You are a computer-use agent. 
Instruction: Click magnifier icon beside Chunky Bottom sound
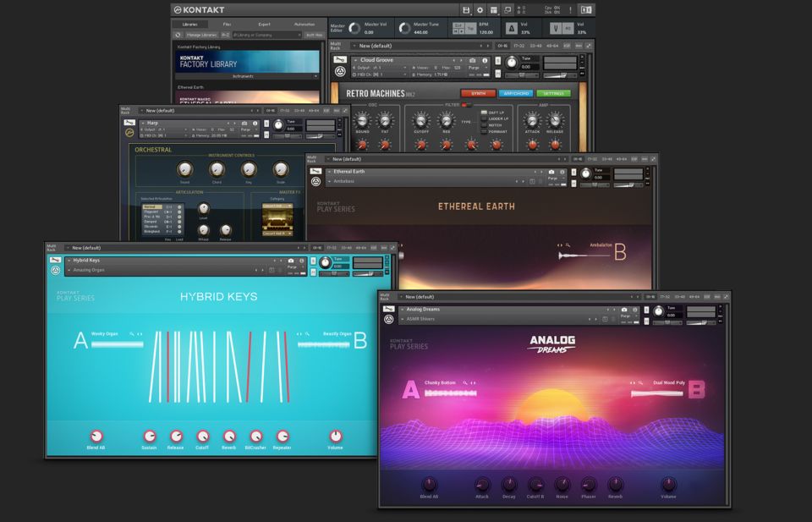pyautogui.click(x=464, y=383)
